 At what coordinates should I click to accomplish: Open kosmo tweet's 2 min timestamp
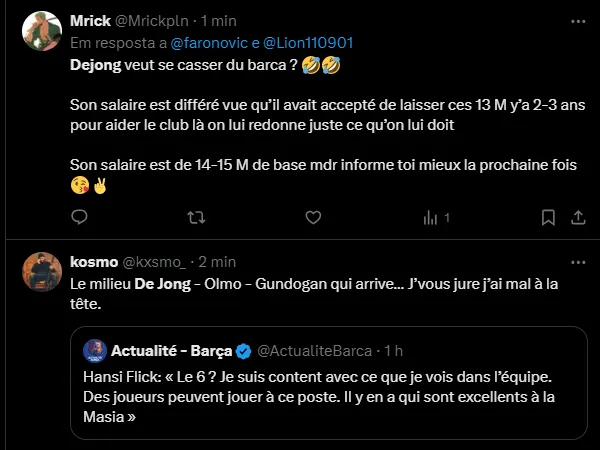(216, 261)
